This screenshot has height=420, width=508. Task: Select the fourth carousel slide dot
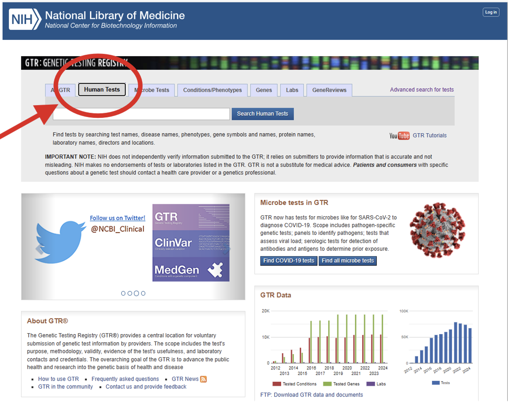tap(143, 293)
